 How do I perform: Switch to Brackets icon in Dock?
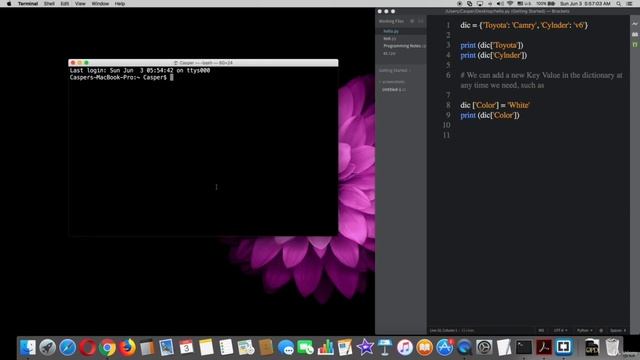564,347
